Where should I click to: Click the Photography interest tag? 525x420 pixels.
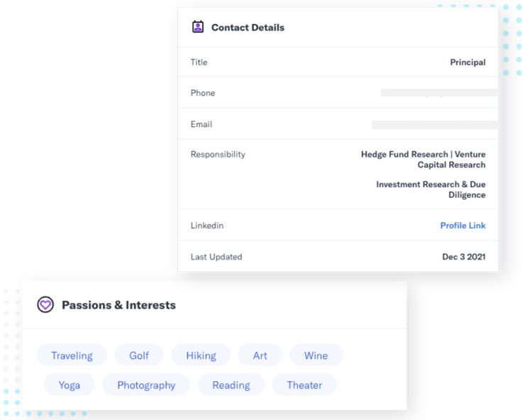pos(146,385)
